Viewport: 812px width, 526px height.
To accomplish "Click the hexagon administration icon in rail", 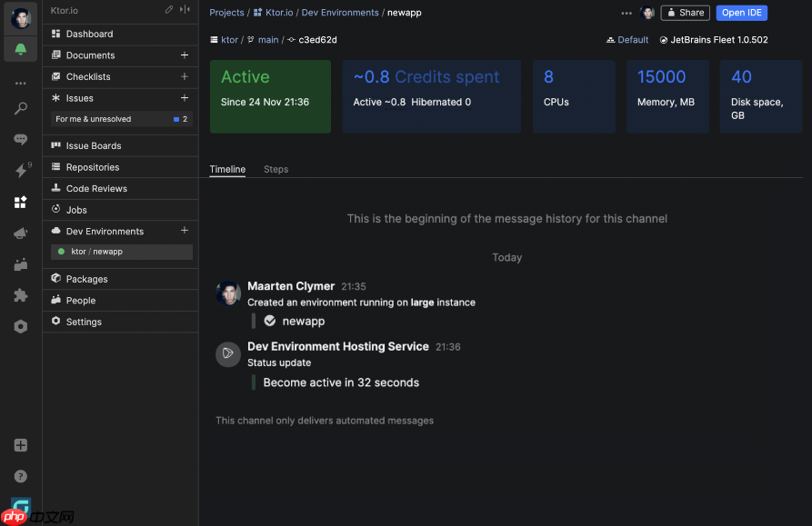I will tap(20, 326).
